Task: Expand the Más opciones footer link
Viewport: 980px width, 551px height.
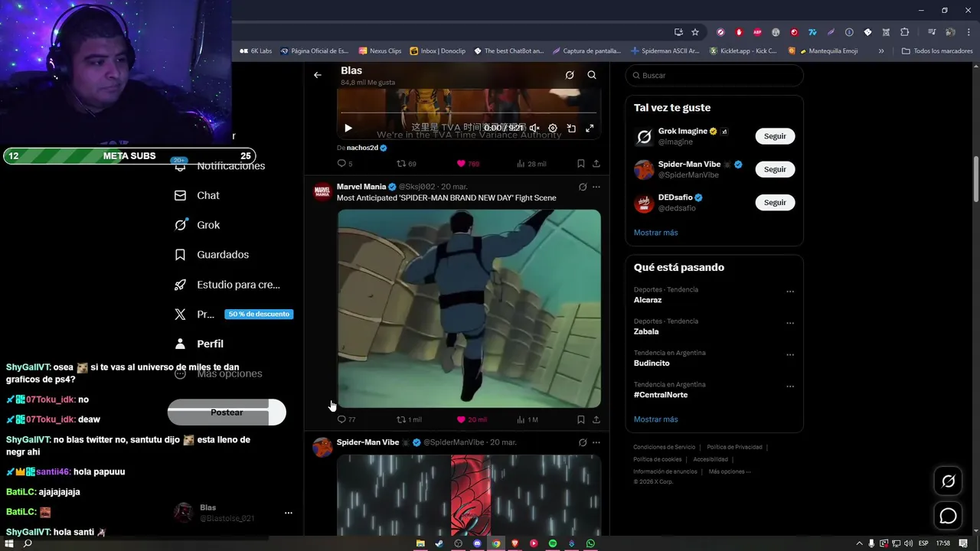Action: (x=730, y=471)
